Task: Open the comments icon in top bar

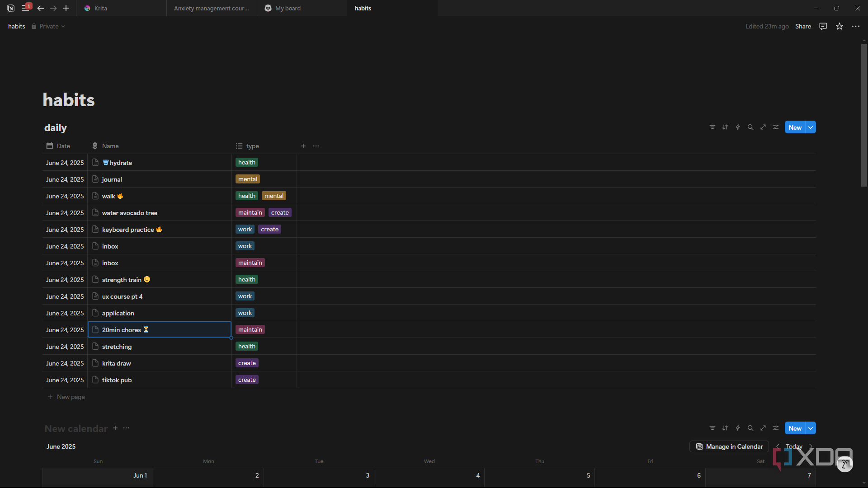Action: [823, 26]
